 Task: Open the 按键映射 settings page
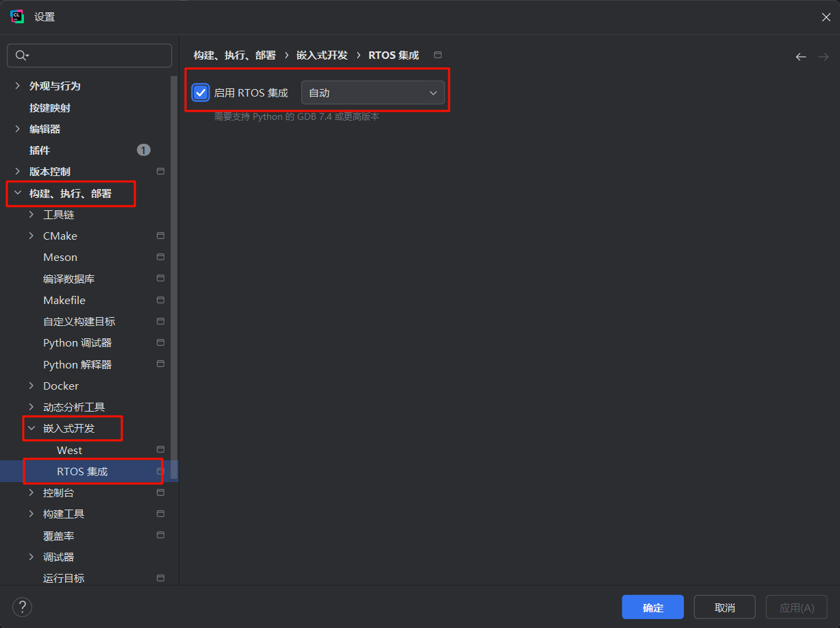click(49, 108)
